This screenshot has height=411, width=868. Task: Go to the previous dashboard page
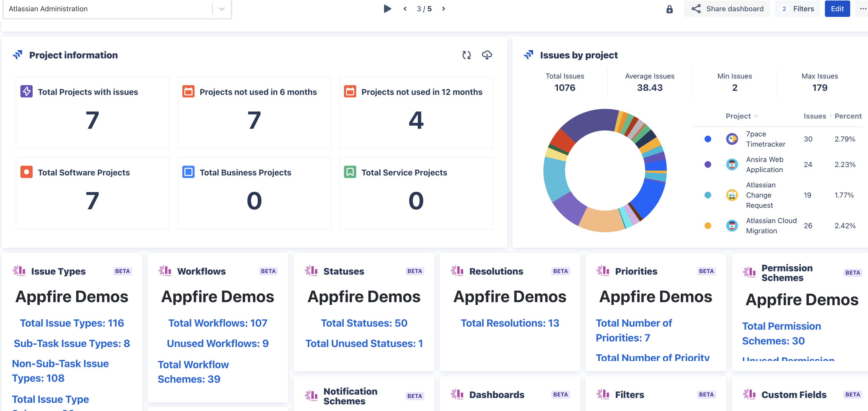(x=405, y=9)
